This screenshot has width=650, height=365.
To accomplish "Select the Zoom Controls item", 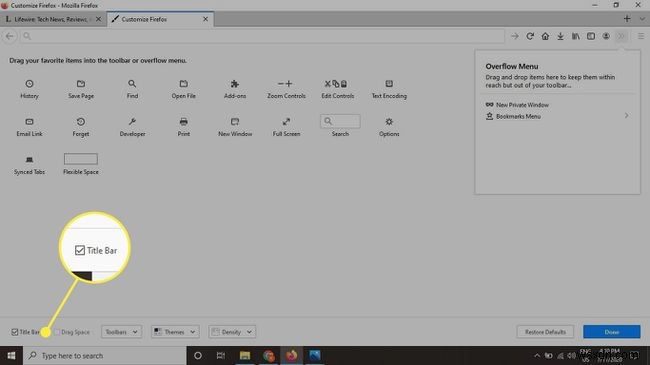I will (x=286, y=89).
